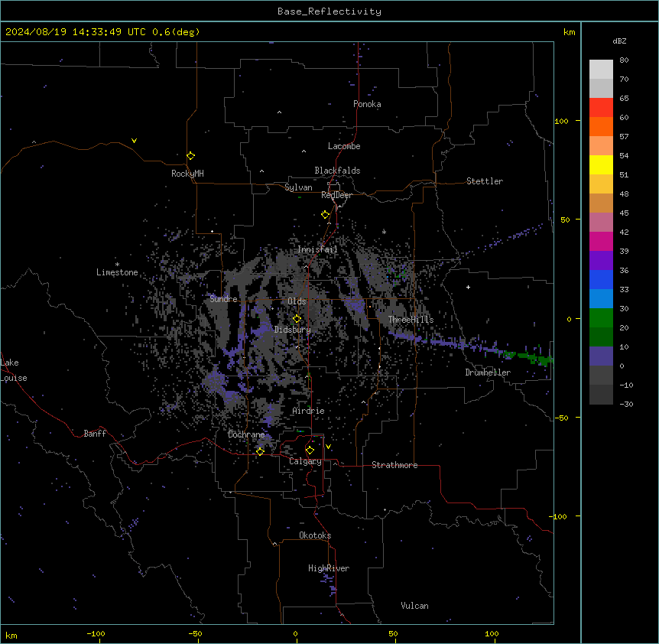Click the Limestone map label
Image resolution: width=659 pixels, height=644 pixels.
[117, 272]
